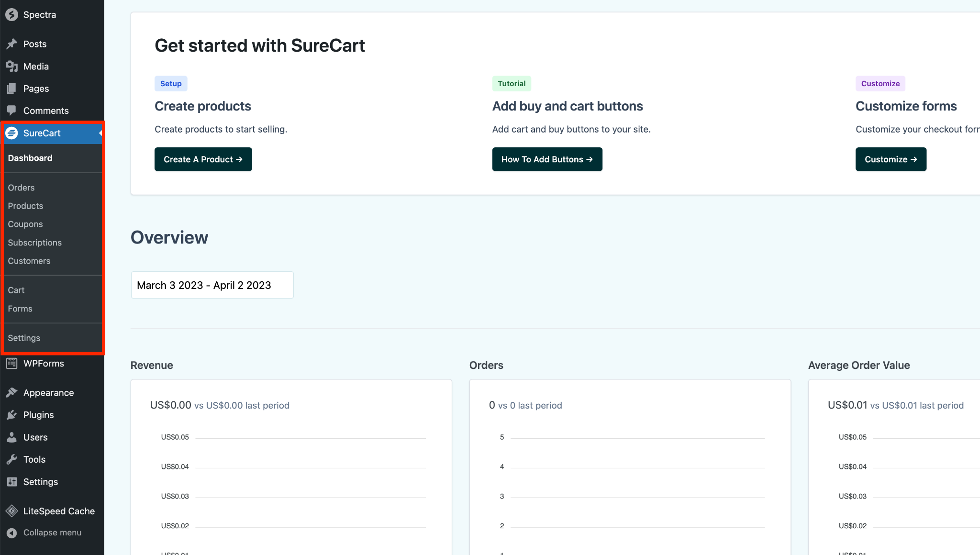This screenshot has width=980, height=555.
Task: Click the Spectra logo icon
Action: pos(12,14)
